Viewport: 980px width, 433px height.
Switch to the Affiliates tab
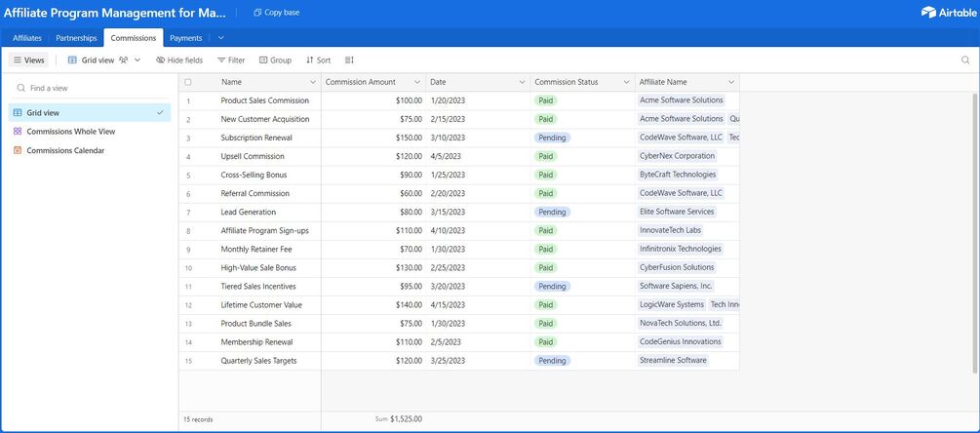click(27, 38)
